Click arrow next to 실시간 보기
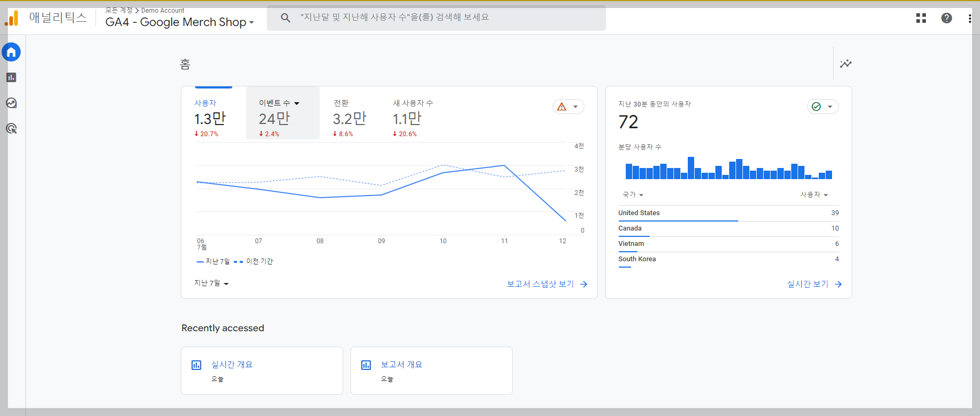Viewport: 980px width, 416px height. click(838, 285)
